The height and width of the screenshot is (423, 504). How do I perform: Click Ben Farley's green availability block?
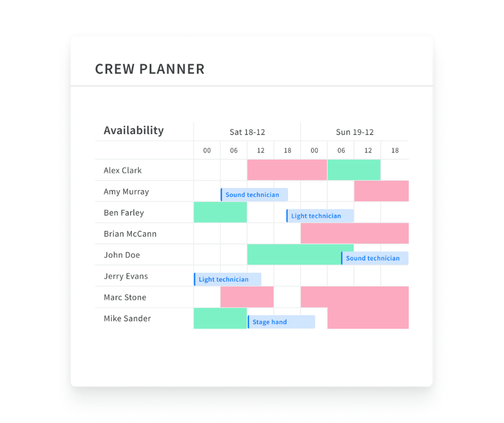point(220,212)
